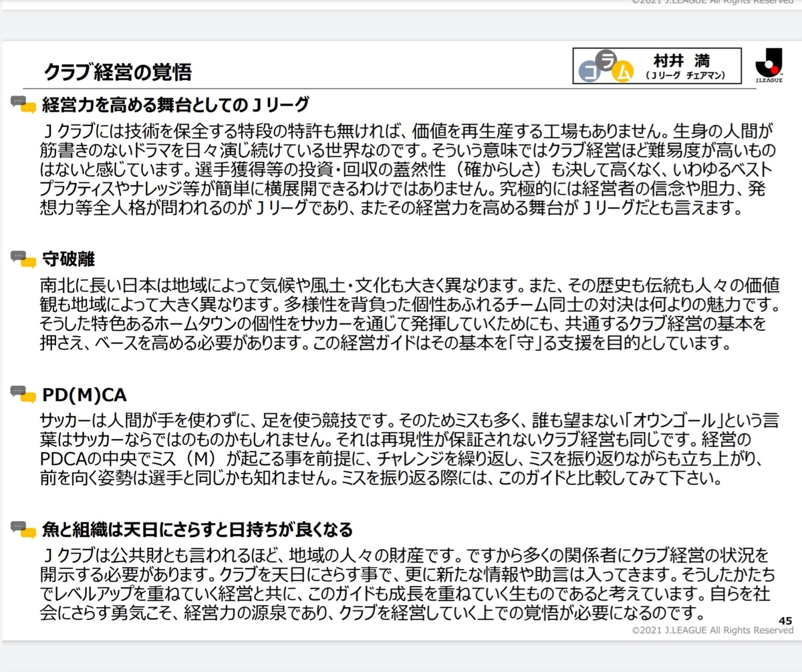This screenshot has height=672, width=802.
Task: Click line starting 葉はサッカーならではのもの
Action: tap(396, 442)
